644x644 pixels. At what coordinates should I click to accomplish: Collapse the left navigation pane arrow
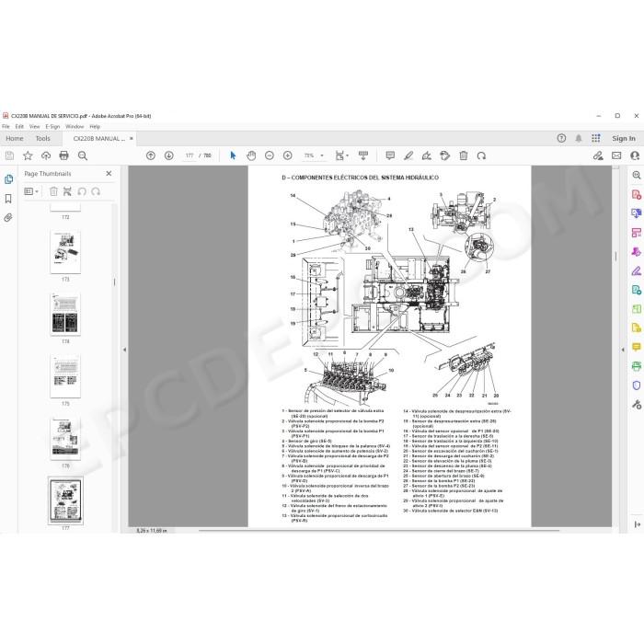click(x=124, y=350)
